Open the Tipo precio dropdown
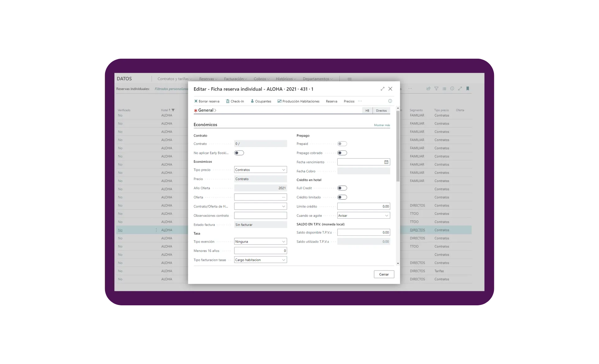Viewport: 599px width, 364px height. pos(260,170)
